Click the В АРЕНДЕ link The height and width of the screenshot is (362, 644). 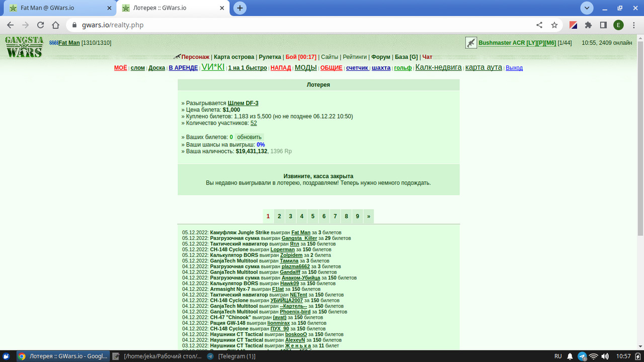click(x=183, y=68)
